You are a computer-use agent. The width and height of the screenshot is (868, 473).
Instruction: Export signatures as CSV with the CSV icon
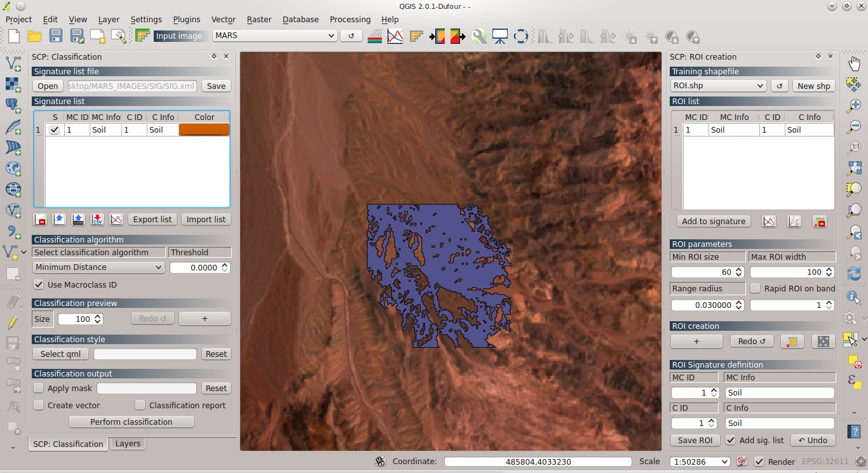(x=97, y=219)
